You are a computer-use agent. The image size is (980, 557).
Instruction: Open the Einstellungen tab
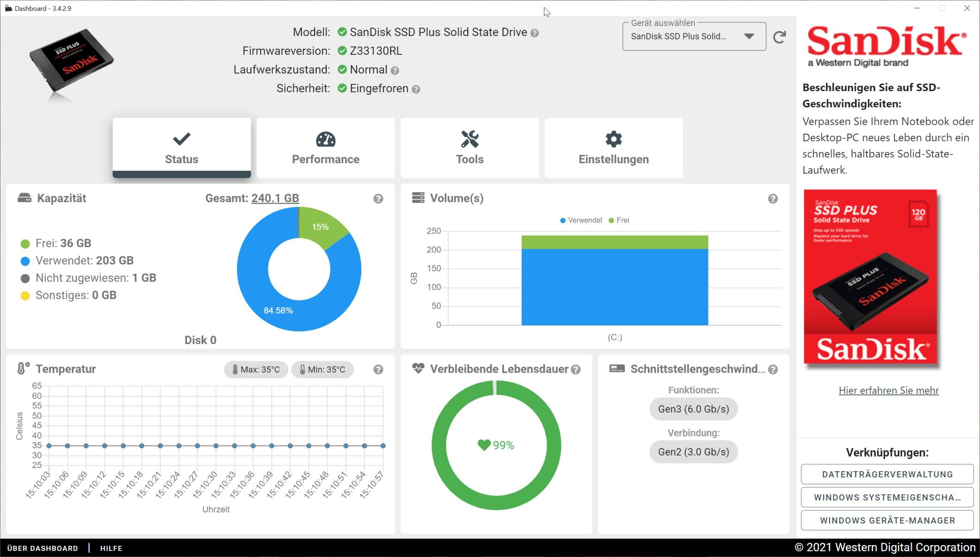pyautogui.click(x=614, y=148)
